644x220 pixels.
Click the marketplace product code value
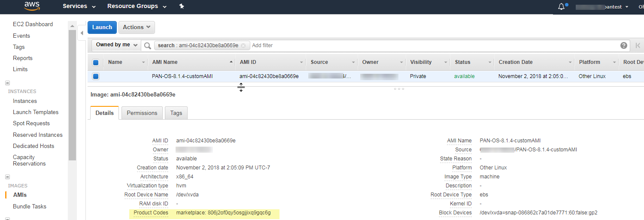[223, 213]
